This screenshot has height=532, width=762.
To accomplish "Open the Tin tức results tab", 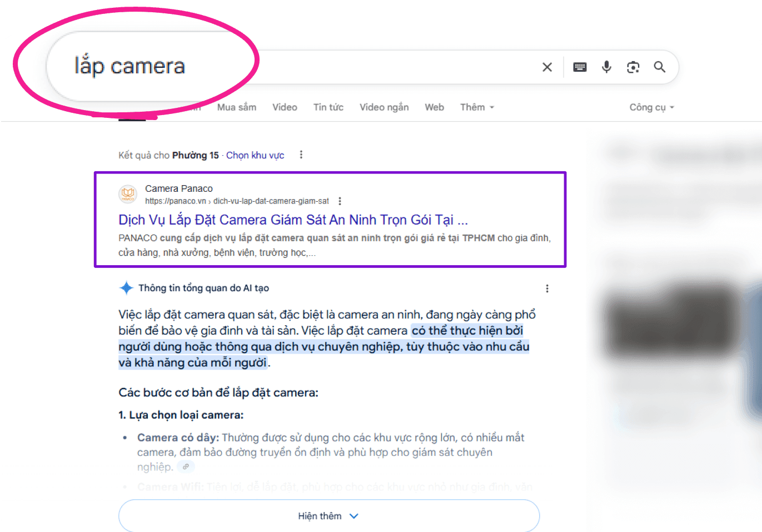I will (328, 107).
